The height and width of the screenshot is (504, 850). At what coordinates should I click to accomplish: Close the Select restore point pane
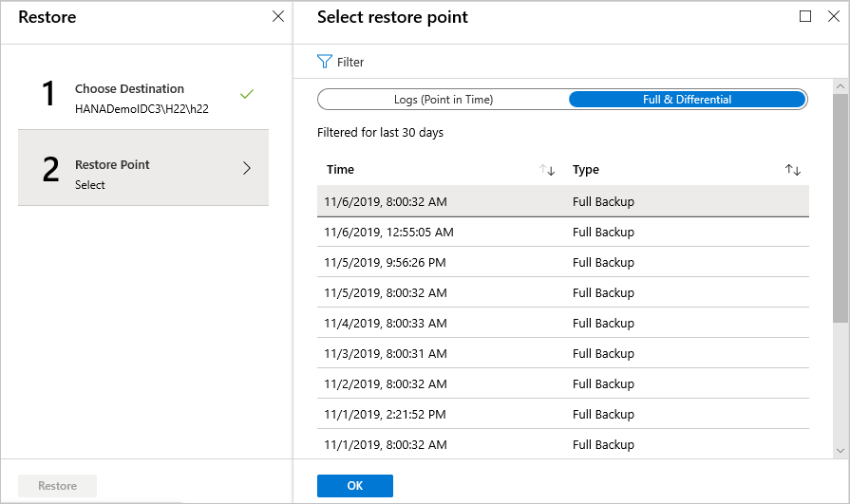click(x=831, y=16)
